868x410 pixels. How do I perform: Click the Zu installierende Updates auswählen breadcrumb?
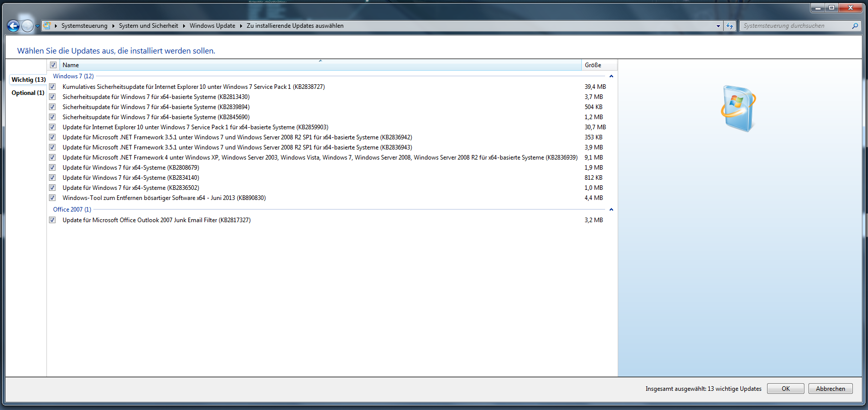coord(295,26)
